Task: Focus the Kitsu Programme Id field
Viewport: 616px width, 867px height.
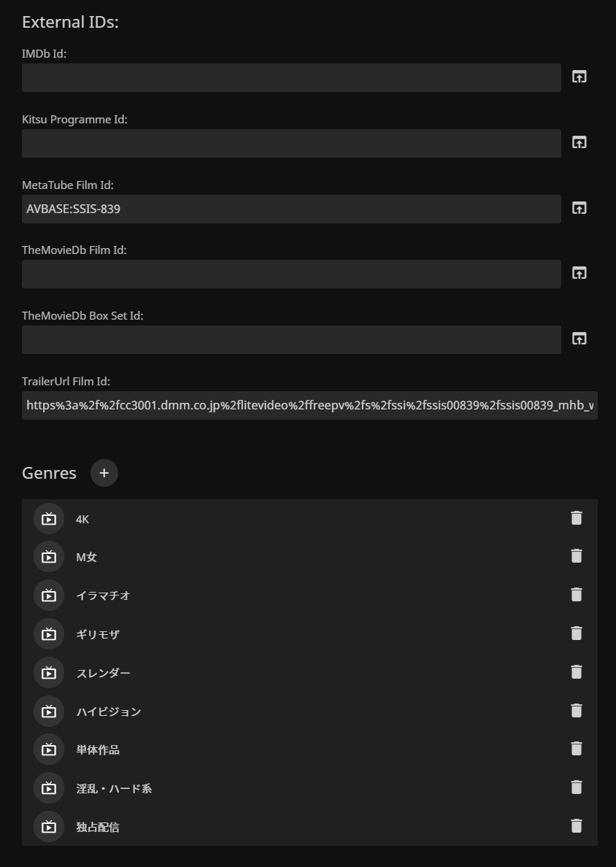Action: [x=291, y=143]
